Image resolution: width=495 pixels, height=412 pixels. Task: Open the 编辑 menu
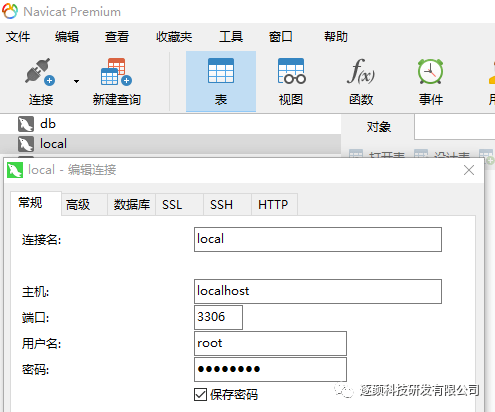[67, 36]
